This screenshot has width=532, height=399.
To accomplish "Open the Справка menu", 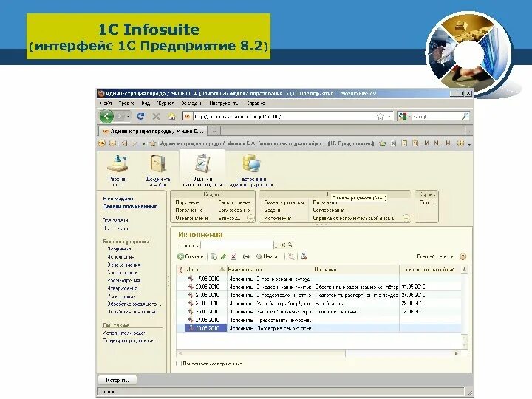I will point(256,103).
